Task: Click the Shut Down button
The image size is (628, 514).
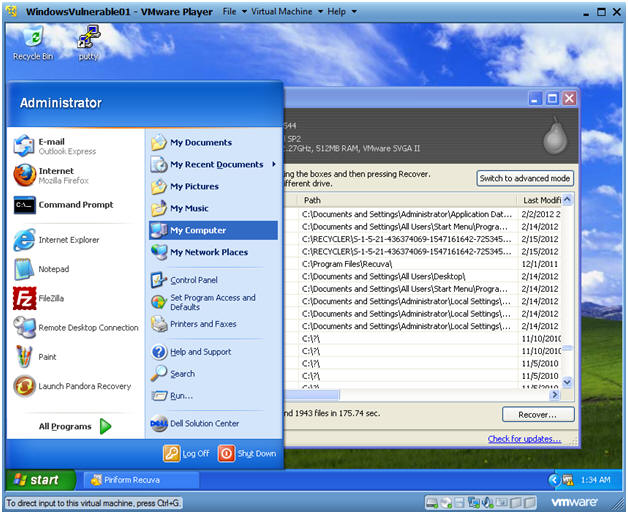Action: coord(247,454)
